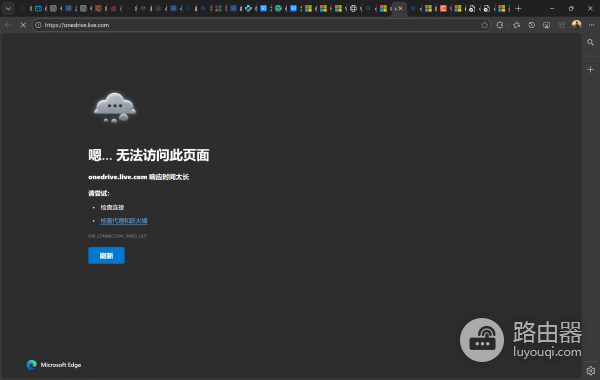The height and width of the screenshot is (380, 600).
Task: Click sidebar plus to customize sidebar
Action: (x=590, y=69)
